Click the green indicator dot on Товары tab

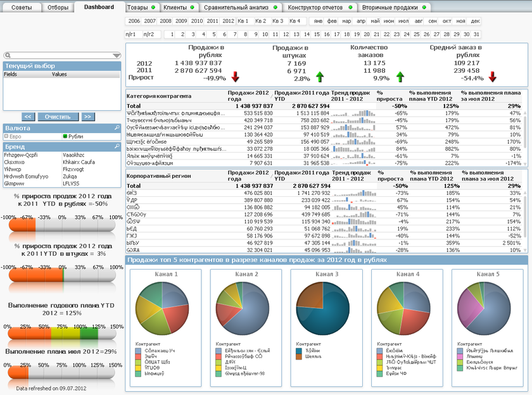155,8
